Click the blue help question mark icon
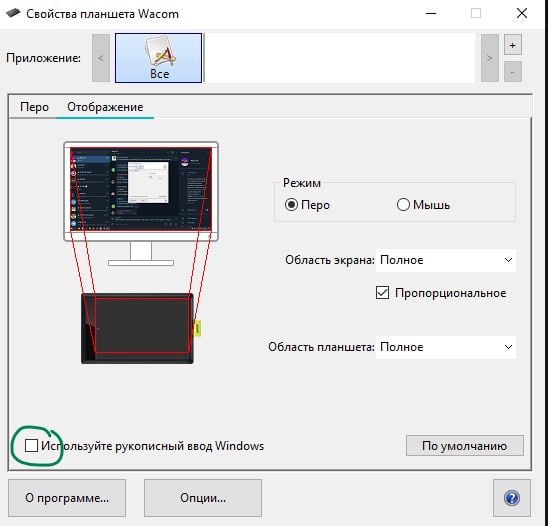Viewport: 548px width, 526px height. (x=512, y=498)
